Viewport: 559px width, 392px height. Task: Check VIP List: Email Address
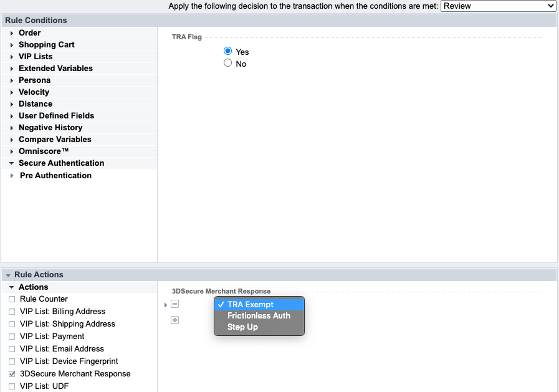click(x=12, y=349)
